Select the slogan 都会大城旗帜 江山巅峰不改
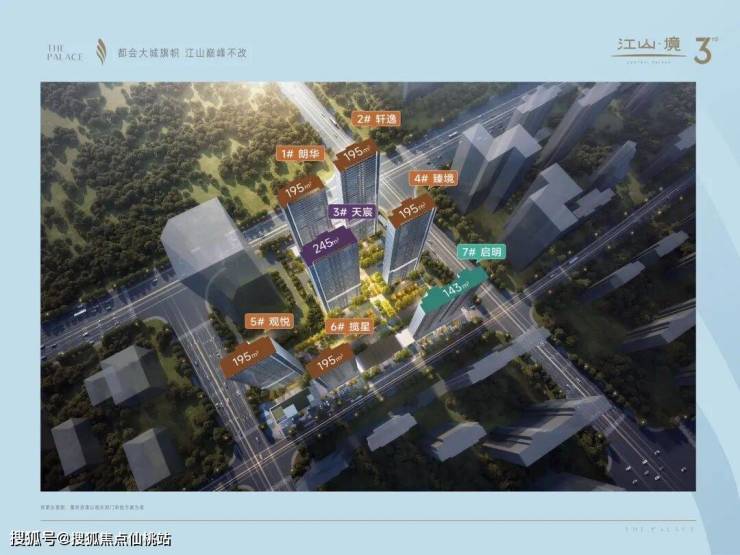Viewport: 740px width, 555px height. coord(182,53)
